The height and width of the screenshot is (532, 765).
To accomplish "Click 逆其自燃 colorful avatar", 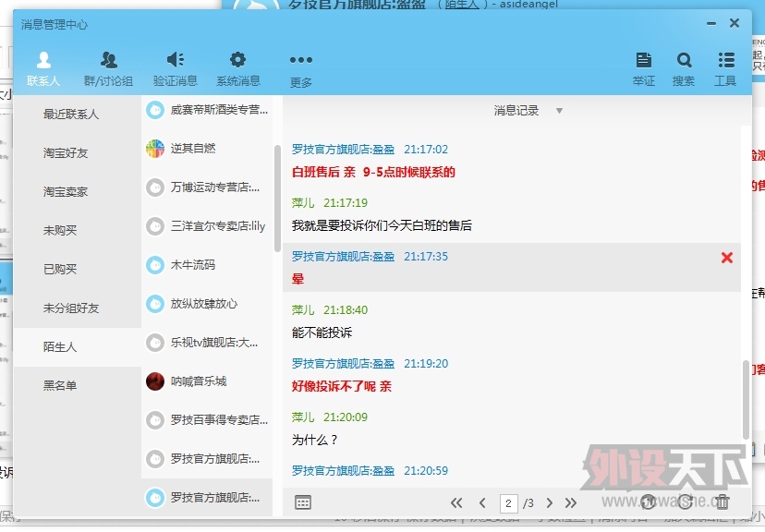I will coord(155,148).
